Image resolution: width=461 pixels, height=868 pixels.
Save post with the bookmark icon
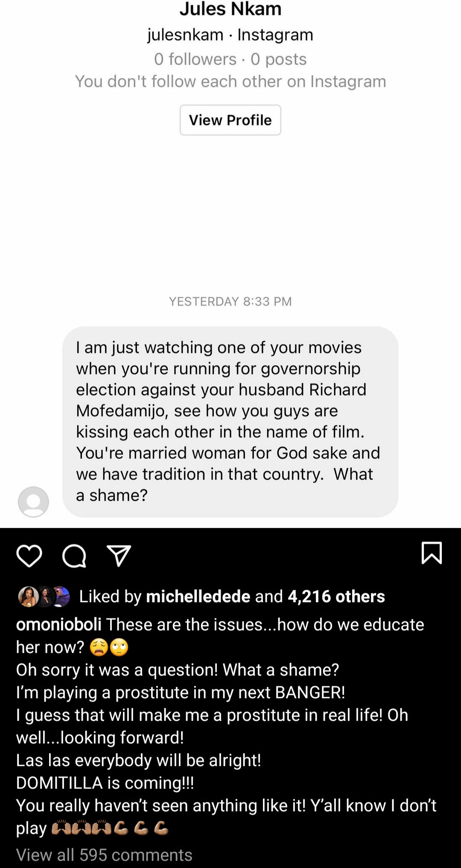tap(432, 553)
